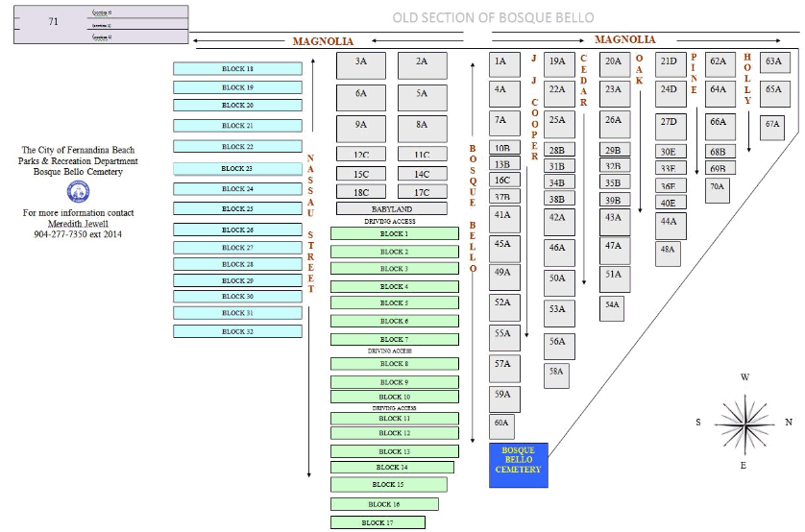
Task: Choose plot 54A
Action: click(x=613, y=306)
